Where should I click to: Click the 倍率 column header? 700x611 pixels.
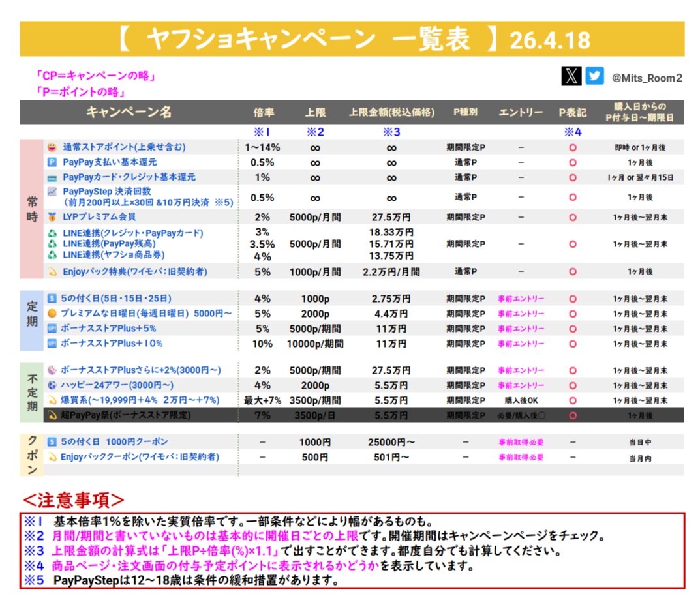264,112
